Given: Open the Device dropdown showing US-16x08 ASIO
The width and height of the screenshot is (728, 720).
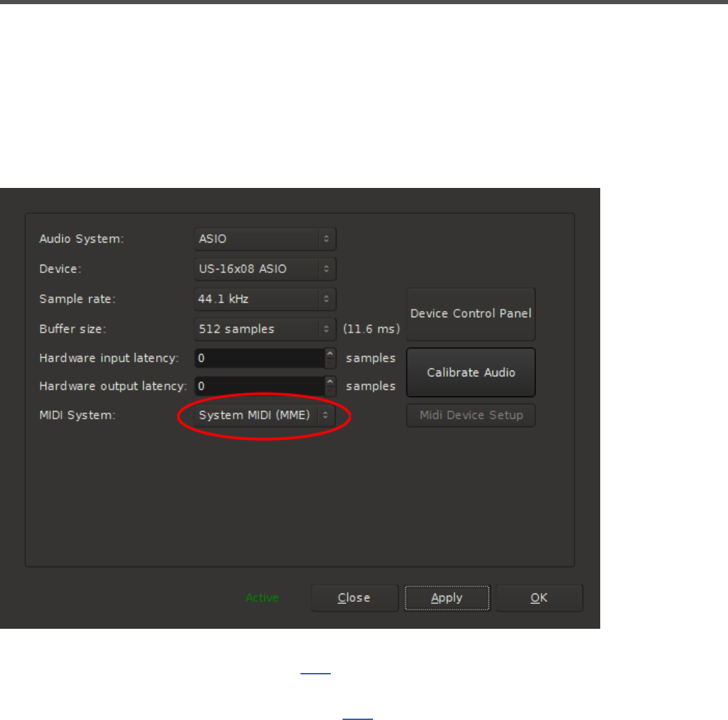Looking at the screenshot, I should 265,269.
